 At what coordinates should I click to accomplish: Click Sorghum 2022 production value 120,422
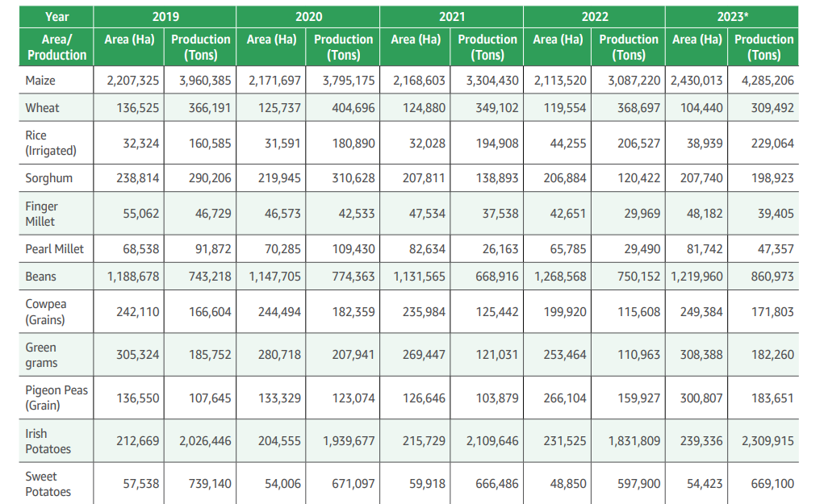[x=636, y=178]
